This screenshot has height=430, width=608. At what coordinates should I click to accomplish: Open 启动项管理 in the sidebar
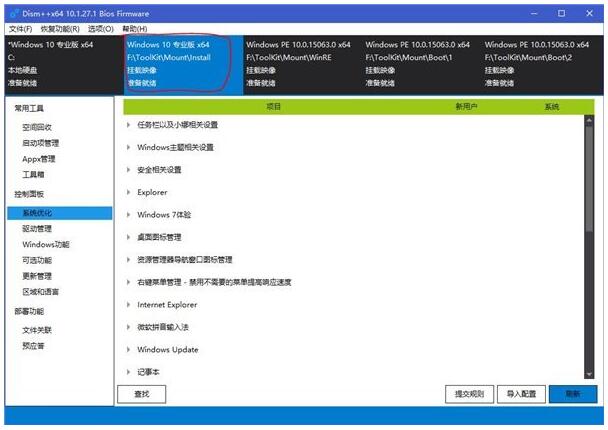(41, 143)
